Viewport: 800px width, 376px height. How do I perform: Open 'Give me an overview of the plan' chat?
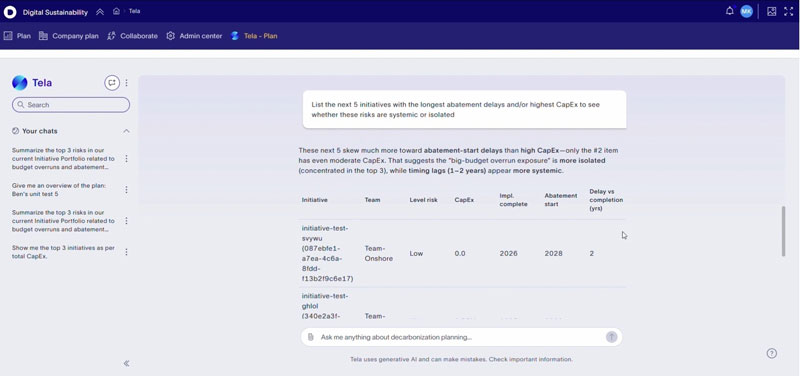click(x=59, y=189)
